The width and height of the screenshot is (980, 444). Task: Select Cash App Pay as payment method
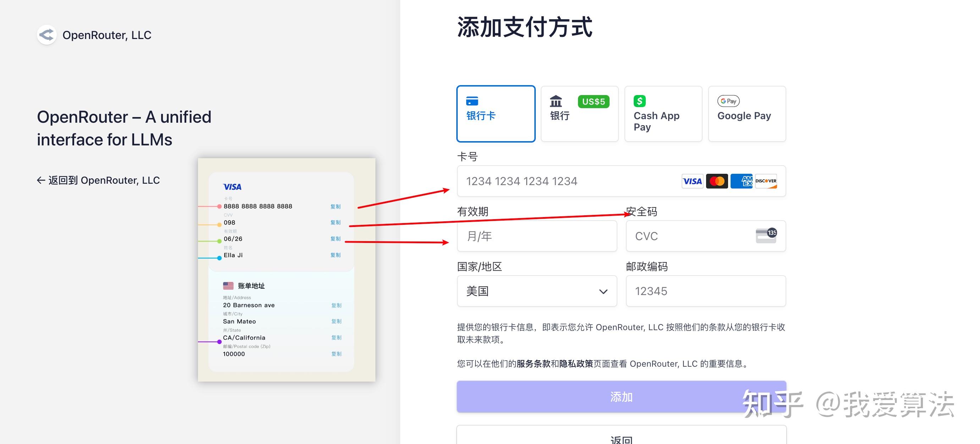click(x=663, y=114)
